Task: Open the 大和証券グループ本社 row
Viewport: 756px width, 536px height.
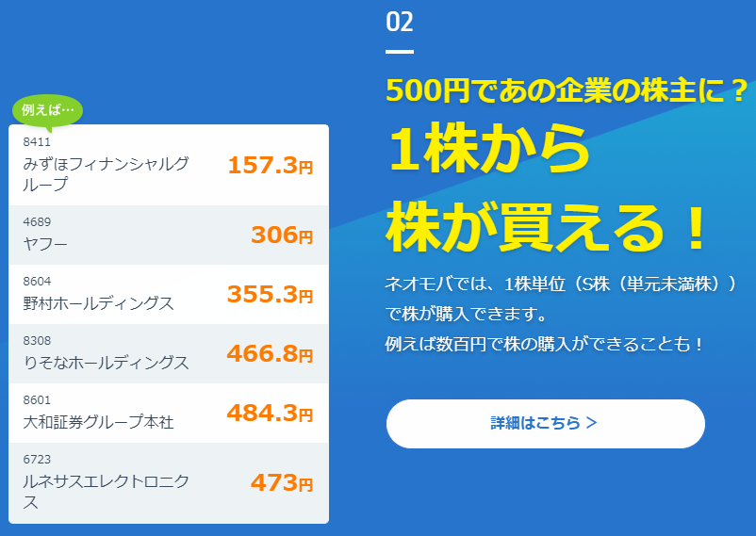Action: coord(169,413)
